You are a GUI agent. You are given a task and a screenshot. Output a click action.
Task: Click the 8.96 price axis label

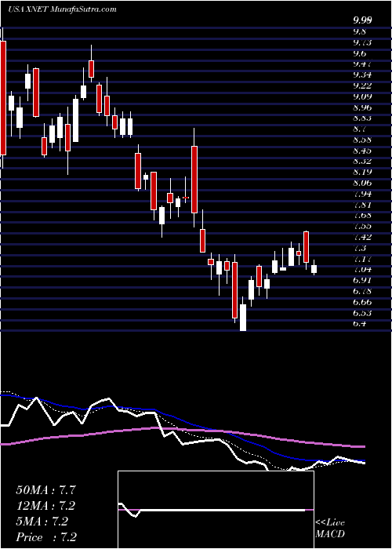tap(362, 107)
